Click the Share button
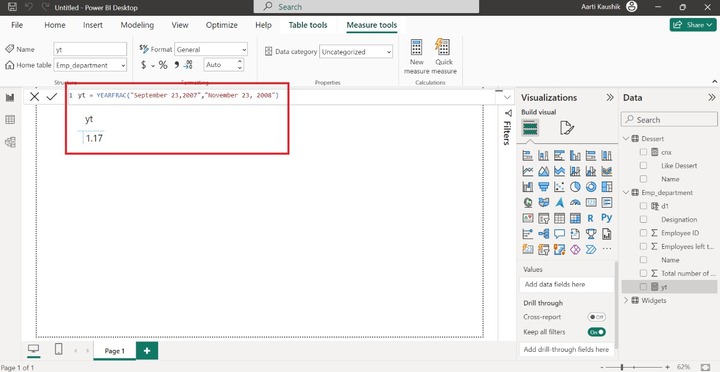Screen dimensions: 720x372 point(692,25)
